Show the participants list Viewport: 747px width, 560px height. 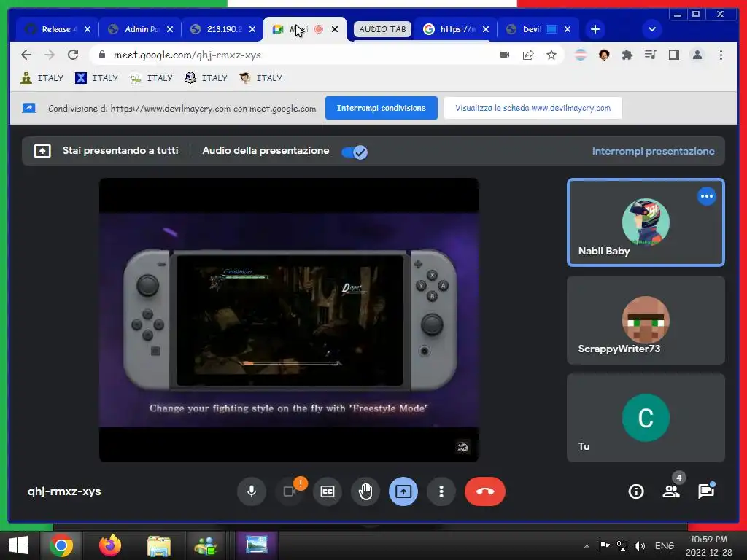[671, 491]
